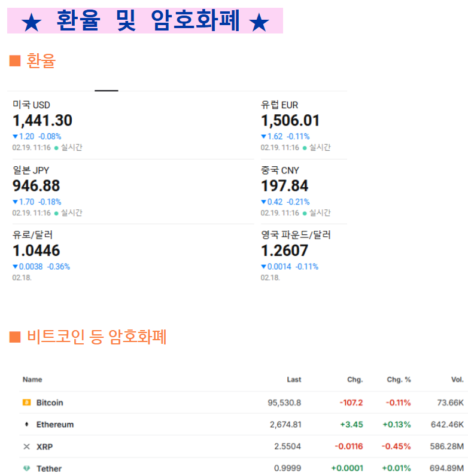
Task: Open the XRP name link
Action: [45, 447]
